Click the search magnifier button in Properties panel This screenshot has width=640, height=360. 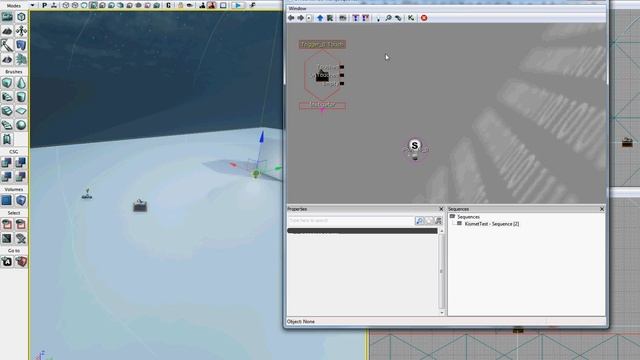[419, 220]
